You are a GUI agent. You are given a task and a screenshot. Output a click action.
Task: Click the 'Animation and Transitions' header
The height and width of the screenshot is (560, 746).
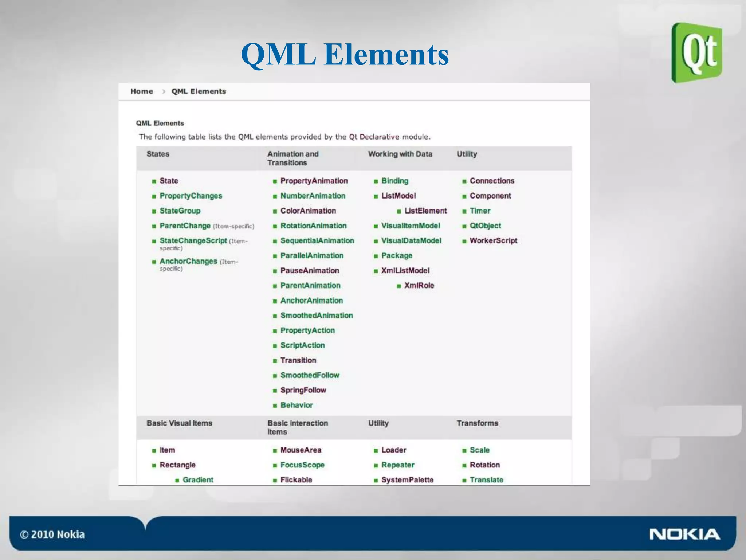click(293, 158)
